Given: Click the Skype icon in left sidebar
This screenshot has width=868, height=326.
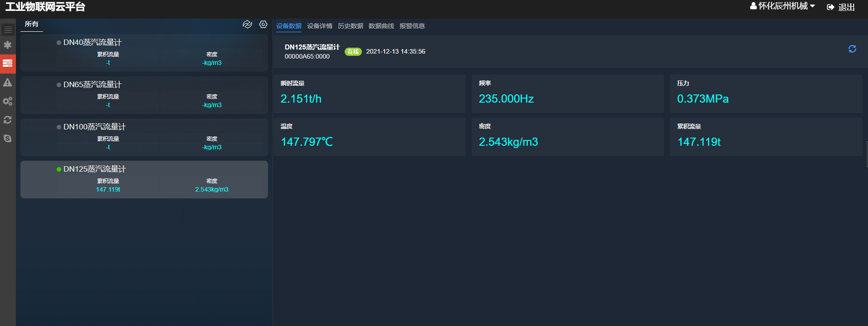Looking at the screenshot, I should tap(8, 138).
